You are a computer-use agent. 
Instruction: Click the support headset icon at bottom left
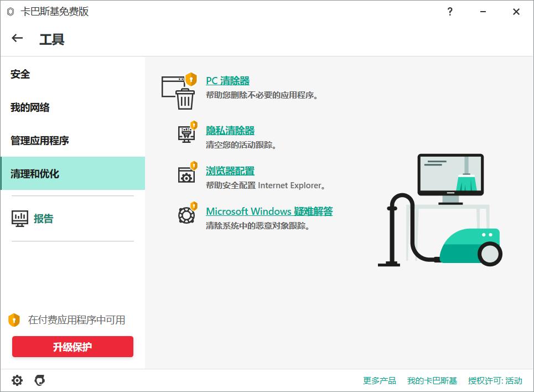click(39, 380)
